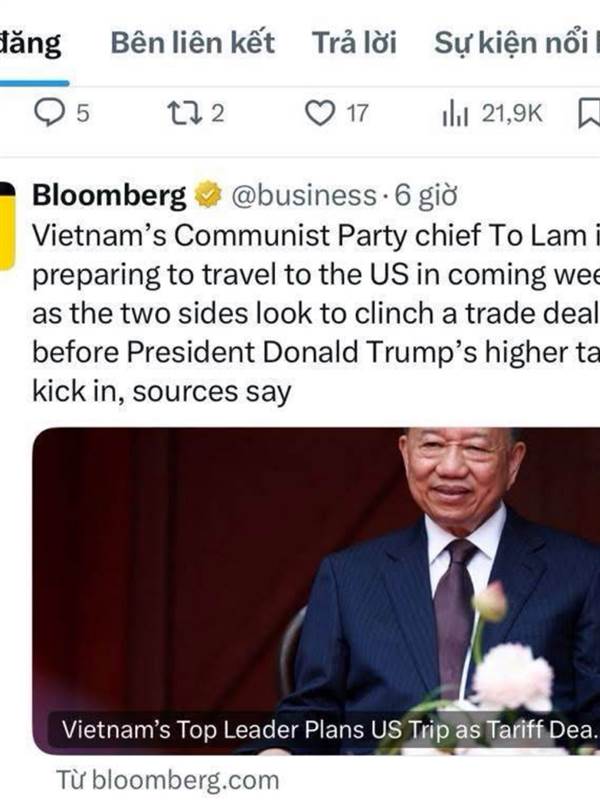Switch to the "Bên liên kết" tab
The height and width of the screenshot is (800, 600).
192,43
